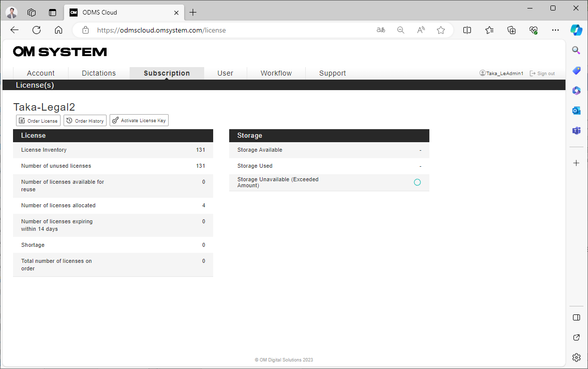Switch to the Dictations tab
Viewport: 588px width, 369px height.
pos(99,73)
